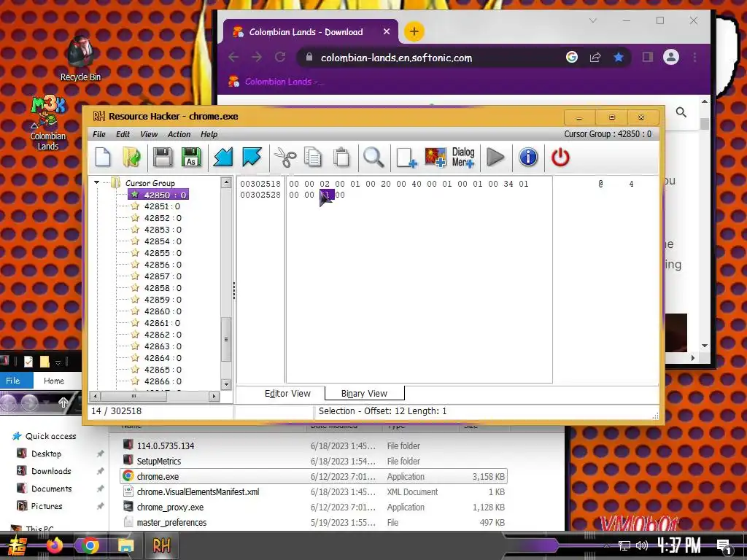Open the Recycle Bin desktop icon
The width and height of the screenshot is (747, 560).
80,58
